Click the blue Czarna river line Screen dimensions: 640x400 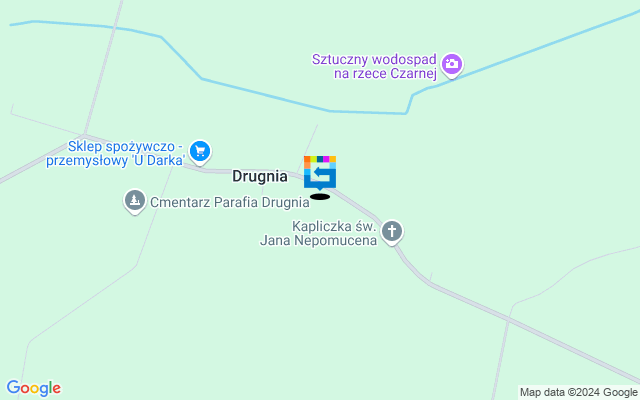(x=265, y=95)
